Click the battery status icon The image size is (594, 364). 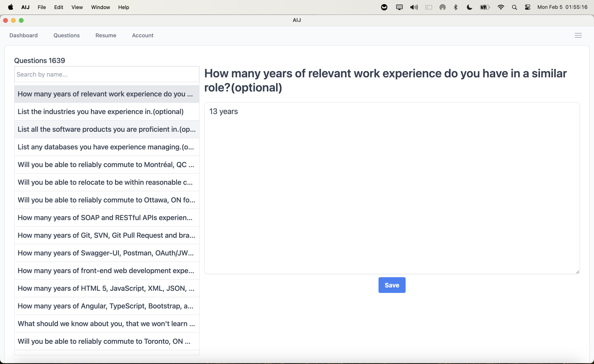[485, 7]
